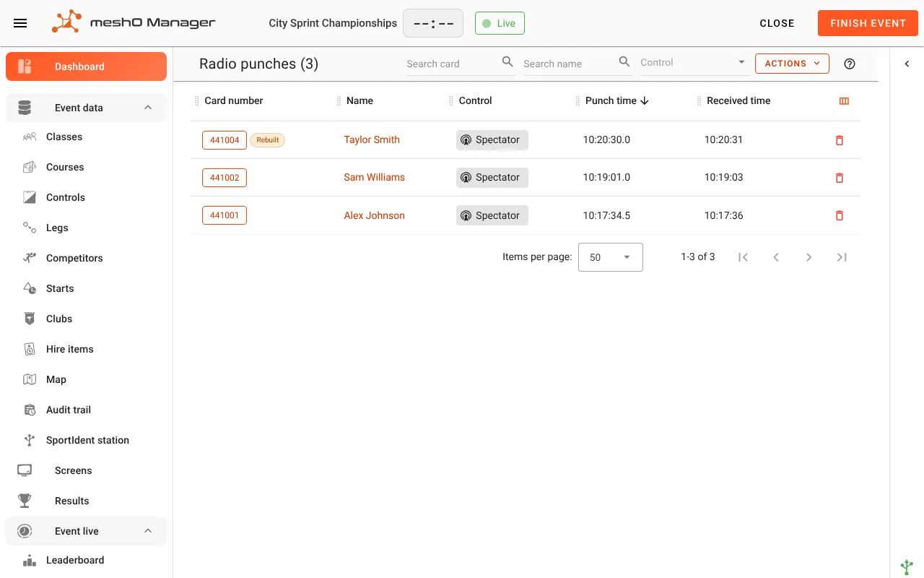
Task: Change the items per page selector
Action: [611, 257]
